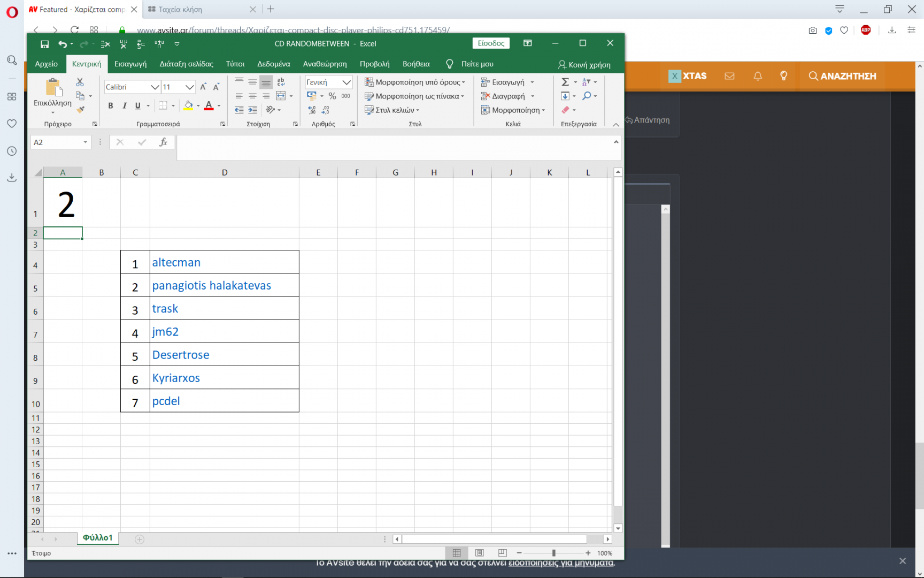Click the AutoSum sigma icon
The image size is (924, 578).
pos(565,82)
